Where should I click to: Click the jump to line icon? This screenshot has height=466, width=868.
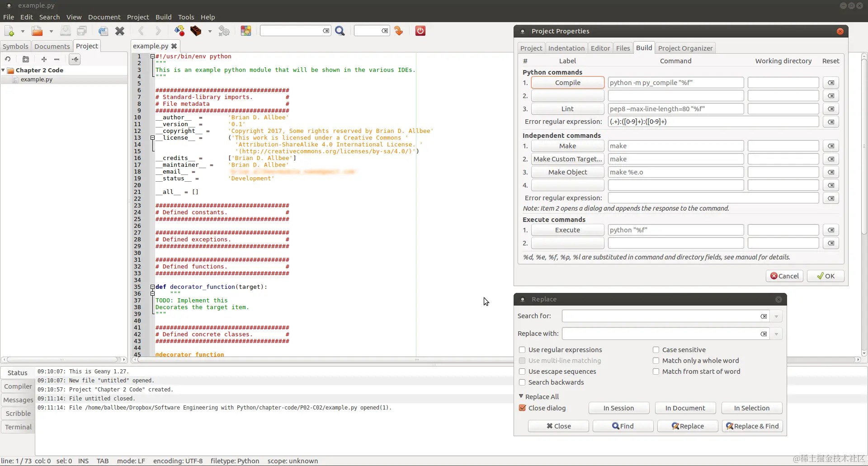pyautogui.click(x=398, y=31)
